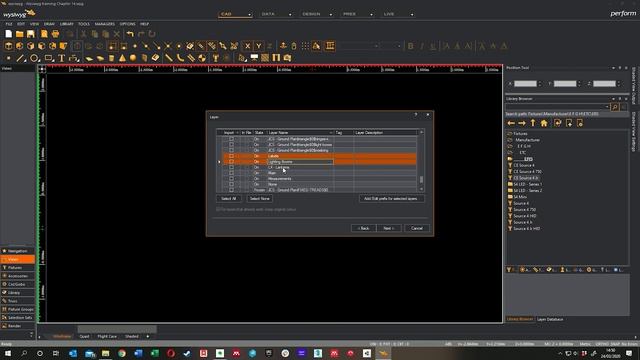Click the Undo arrow icon
Image resolution: width=640 pixels, height=360 pixels.
[130, 34]
